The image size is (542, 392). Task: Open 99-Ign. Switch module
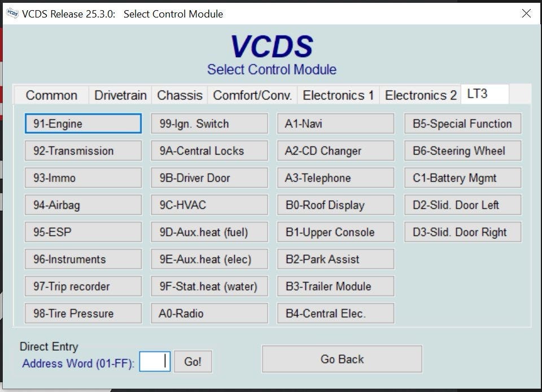tap(209, 123)
